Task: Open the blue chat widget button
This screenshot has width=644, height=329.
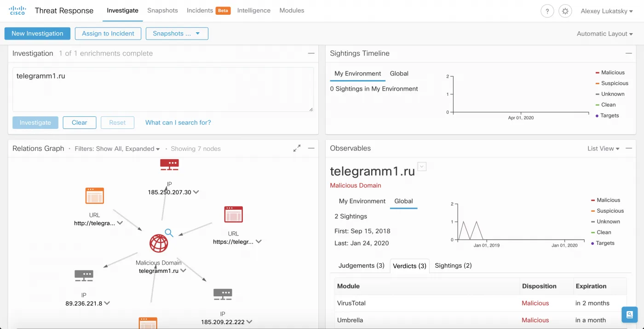Action: pyautogui.click(x=629, y=315)
